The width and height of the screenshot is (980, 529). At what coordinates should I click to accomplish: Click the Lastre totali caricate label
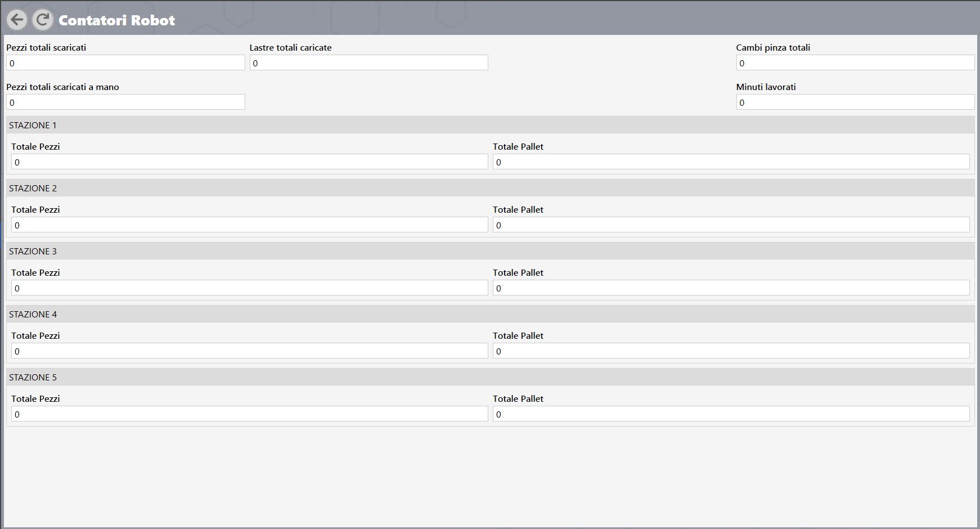(x=290, y=47)
